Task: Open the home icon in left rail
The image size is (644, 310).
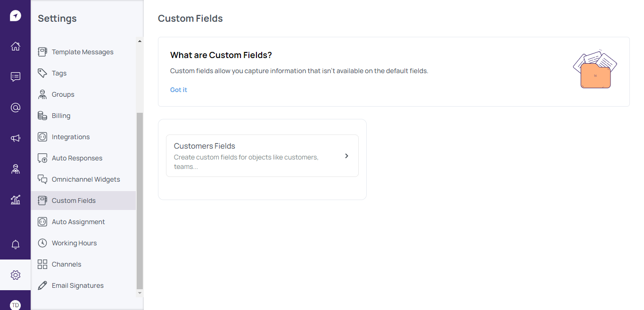Action: click(16, 46)
